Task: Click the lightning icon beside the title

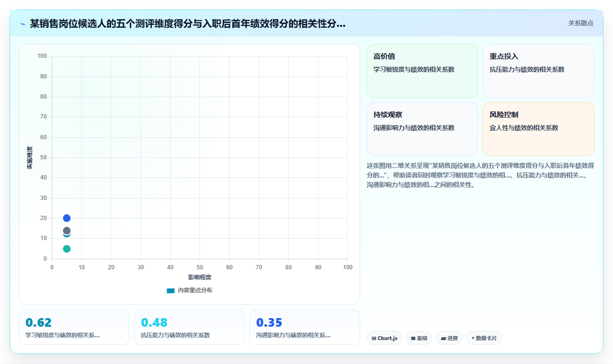Action: [23, 23]
